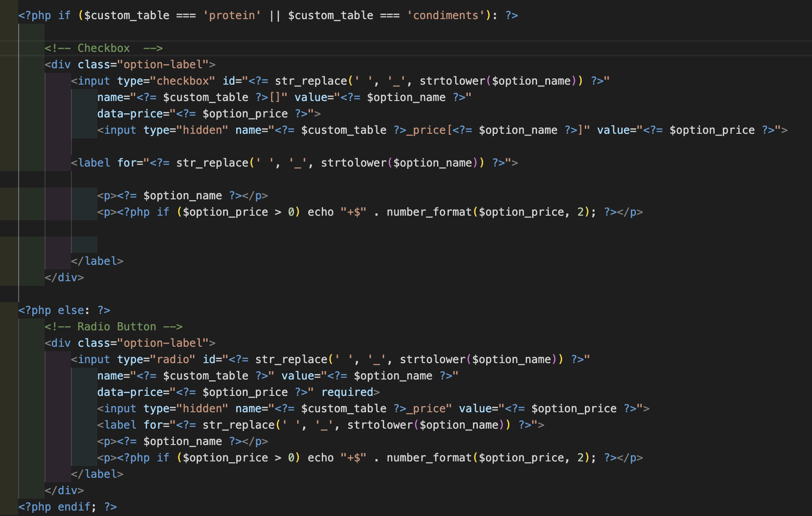812x516 pixels.
Task: Click the closing </div> just above the endif line
Action: pyautogui.click(x=64, y=491)
